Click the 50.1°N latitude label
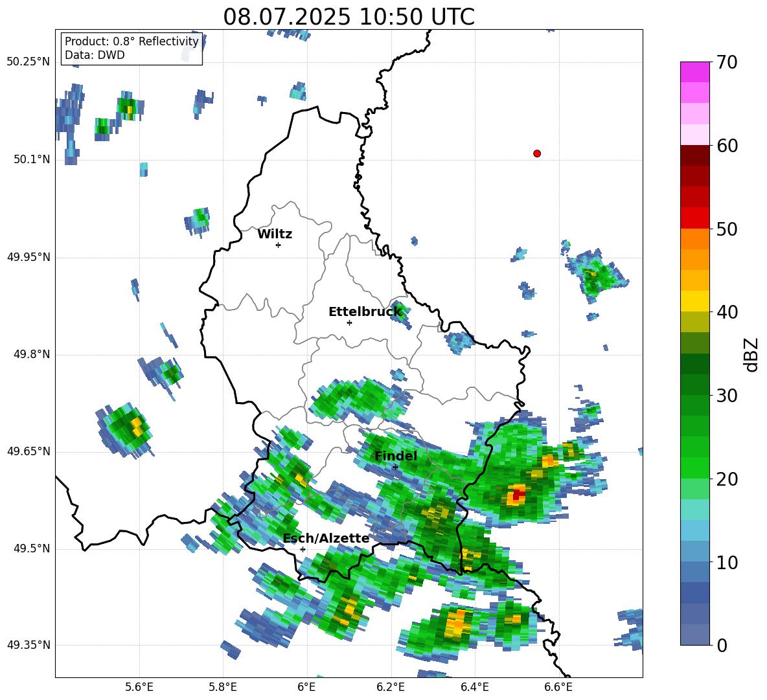This screenshot has height=700, width=767. [x=32, y=159]
